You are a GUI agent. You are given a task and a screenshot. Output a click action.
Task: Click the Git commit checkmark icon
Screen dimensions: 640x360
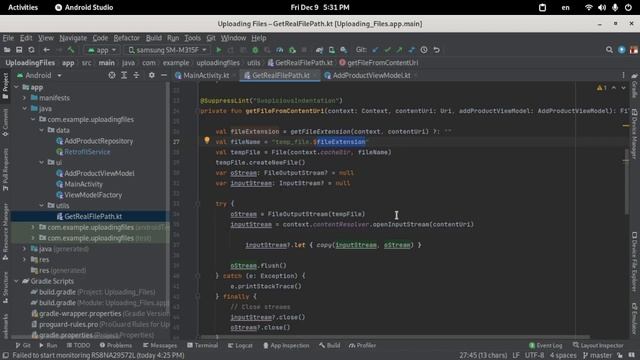click(x=387, y=50)
